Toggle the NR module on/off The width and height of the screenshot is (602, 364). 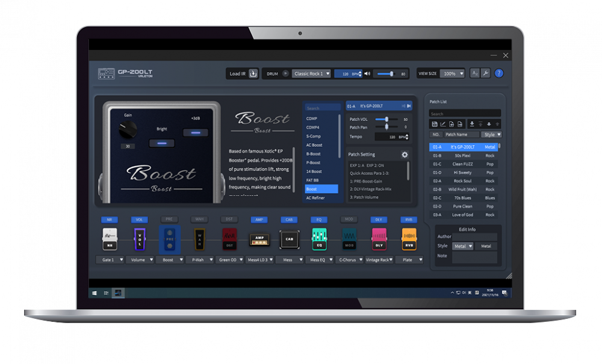coord(110,220)
